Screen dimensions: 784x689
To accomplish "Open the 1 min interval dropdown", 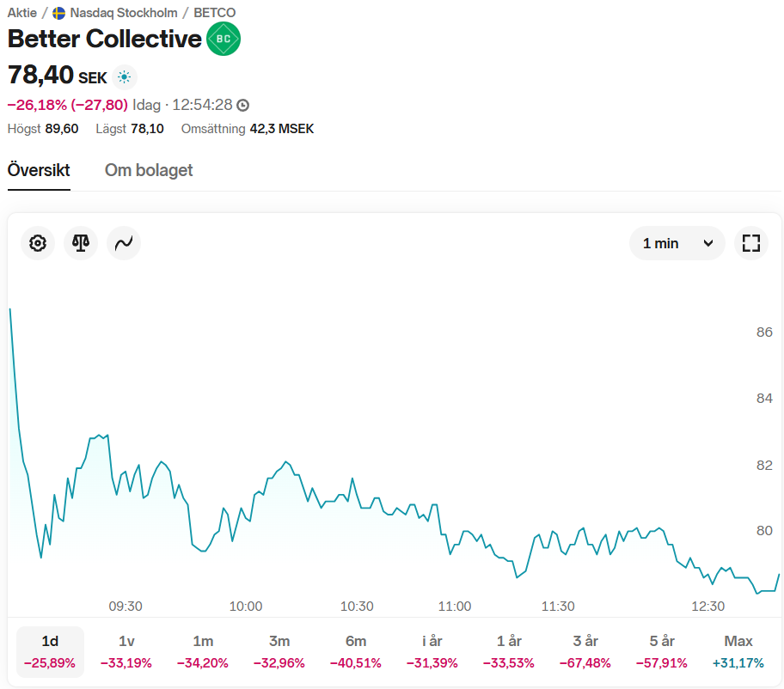I will (x=677, y=243).
